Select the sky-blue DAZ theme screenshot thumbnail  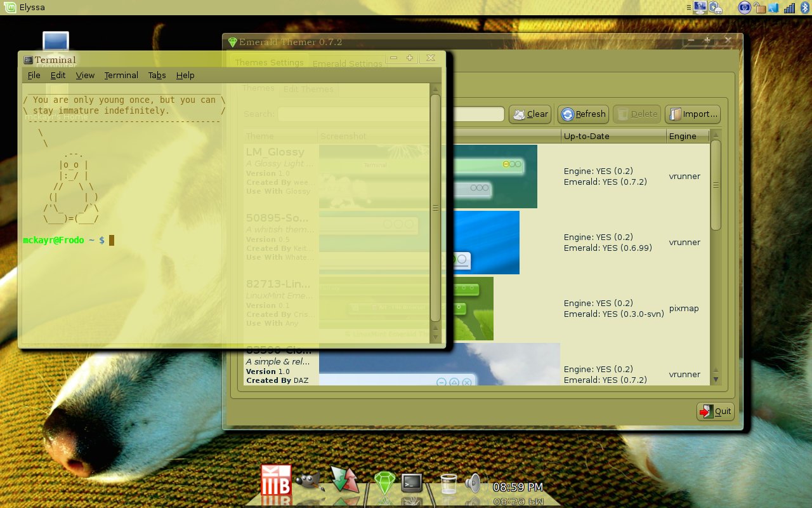click(x=440, y=364)
